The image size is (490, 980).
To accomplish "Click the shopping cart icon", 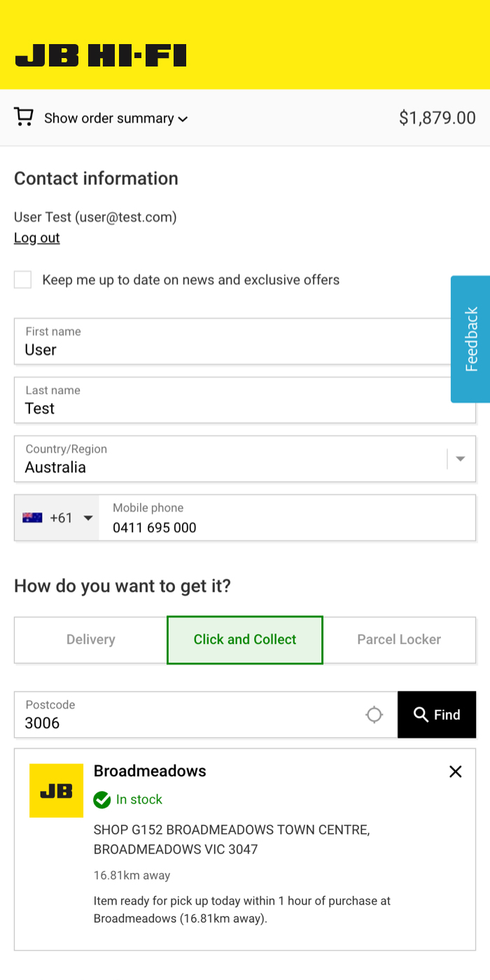I will click(24, 117).
